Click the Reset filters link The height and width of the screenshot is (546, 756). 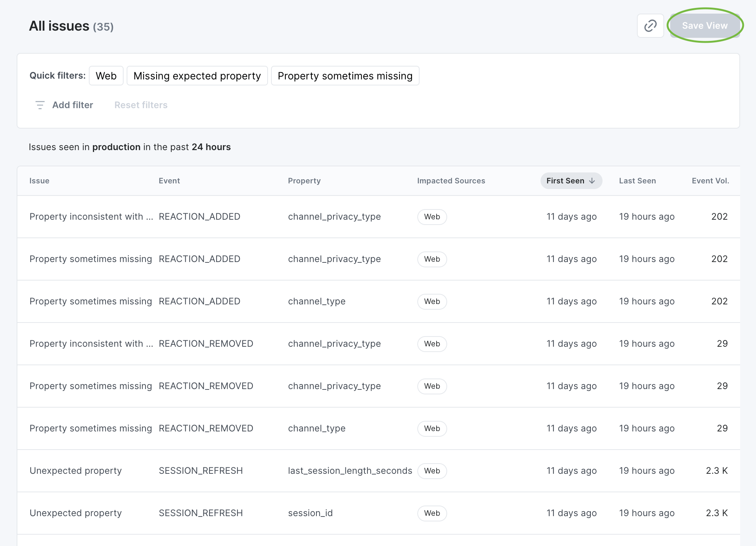pos(141,105)
